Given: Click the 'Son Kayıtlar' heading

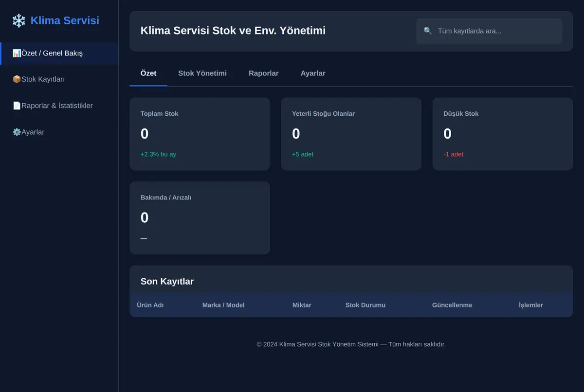Looking at the screenshot, I should (x=167, y=282).
